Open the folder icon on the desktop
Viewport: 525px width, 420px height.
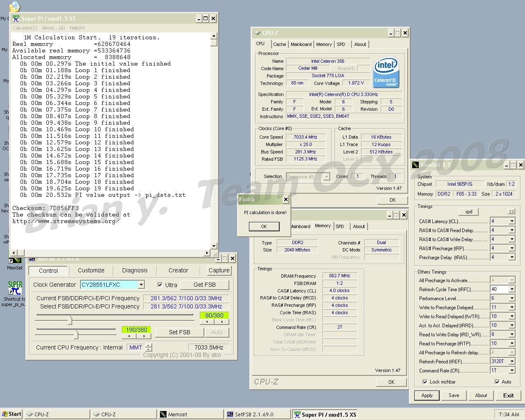tap(15, 6)
